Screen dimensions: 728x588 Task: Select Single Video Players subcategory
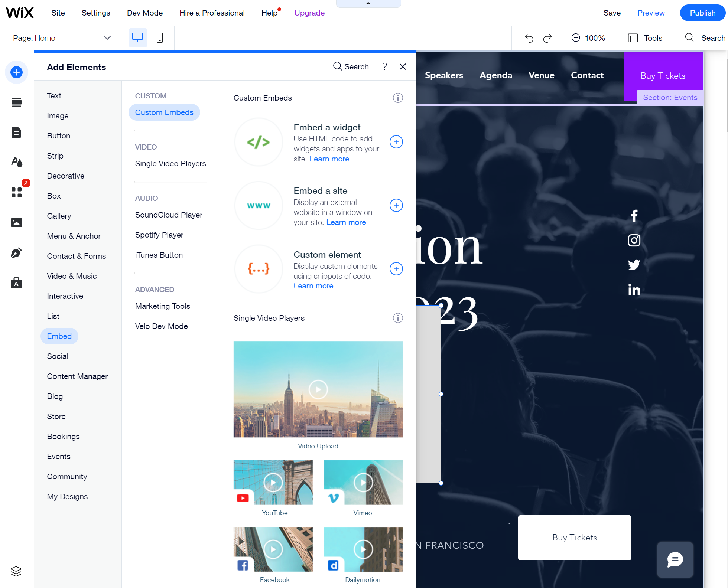pyautogui.click(x=170, y=164)
